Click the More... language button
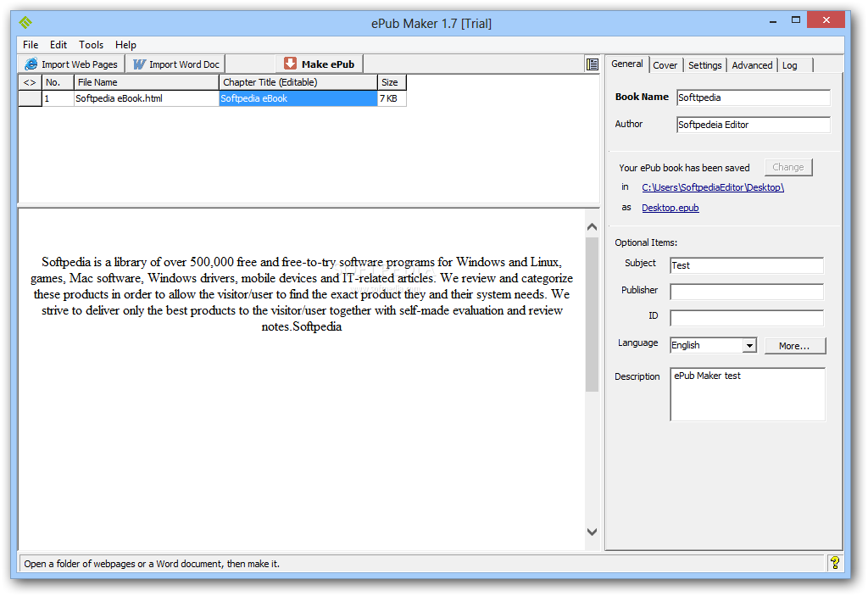 pos(794,346)
